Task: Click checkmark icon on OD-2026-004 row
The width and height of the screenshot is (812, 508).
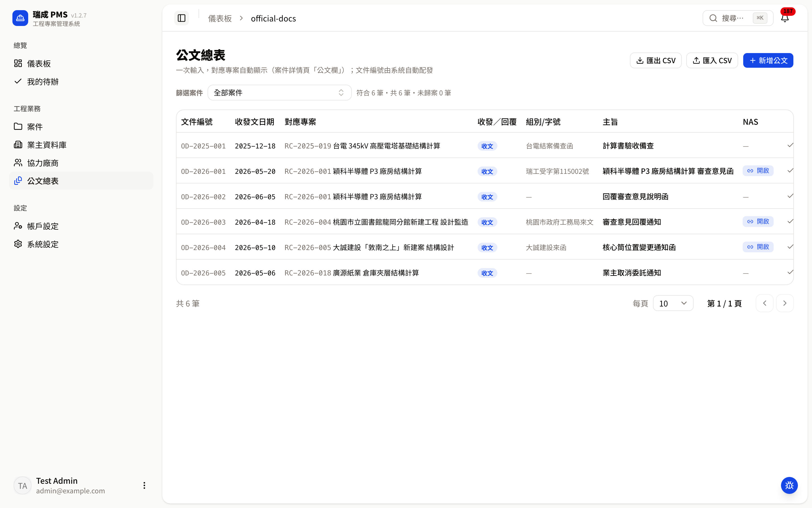Action: coord(790,247)
